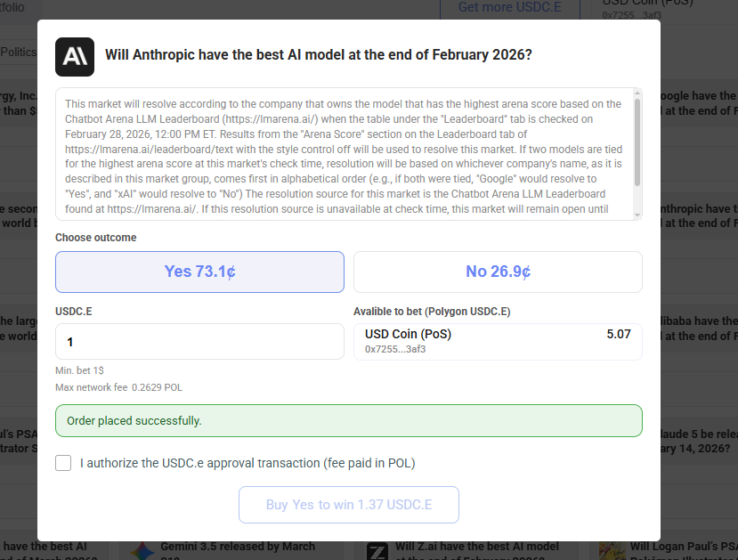
Task: Click the Buy Yes to win 1.37 USDC.E button
Action: pyautogui.click(x=348, y=505)
